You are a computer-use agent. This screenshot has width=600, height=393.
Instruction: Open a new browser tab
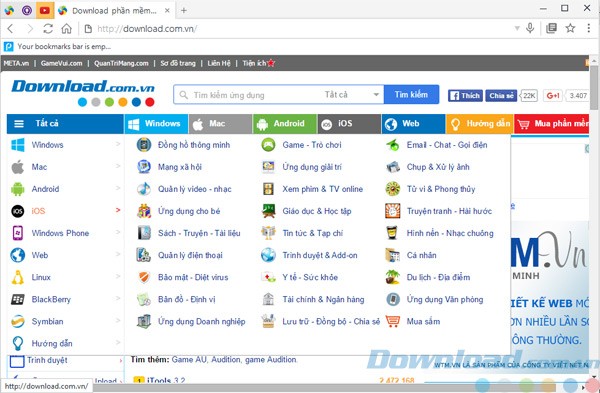[x=184, y=10]
